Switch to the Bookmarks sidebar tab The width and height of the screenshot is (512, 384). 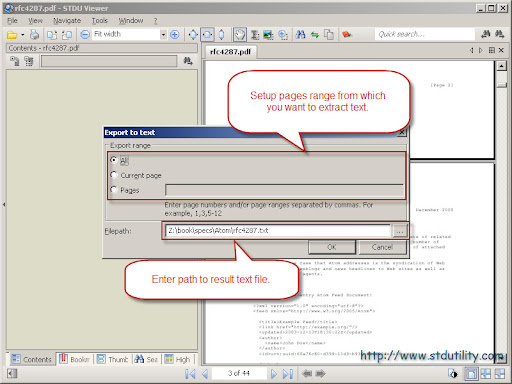pyautogui.click(x=75, y=359)
